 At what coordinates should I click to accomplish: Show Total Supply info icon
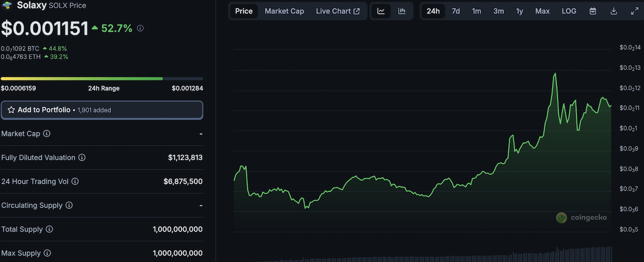pyautogui.click(x=49, y=229)
